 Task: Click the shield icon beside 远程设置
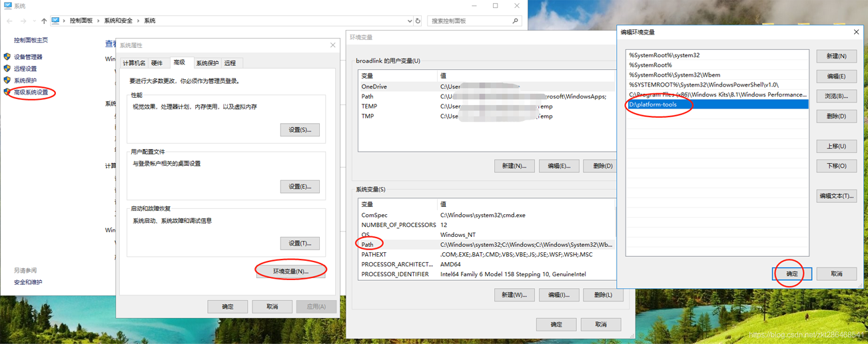click(x=7, y=69)
